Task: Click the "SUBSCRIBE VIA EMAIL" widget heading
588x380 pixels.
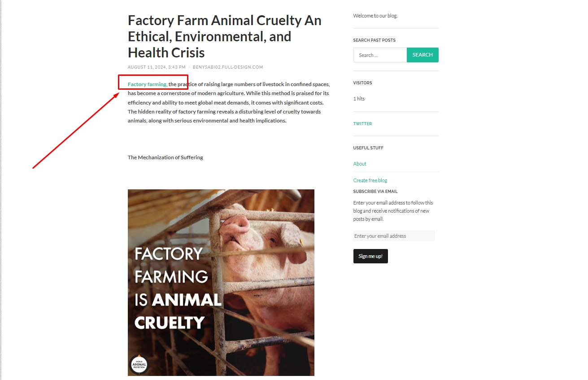Action: (x=375, y=192)
